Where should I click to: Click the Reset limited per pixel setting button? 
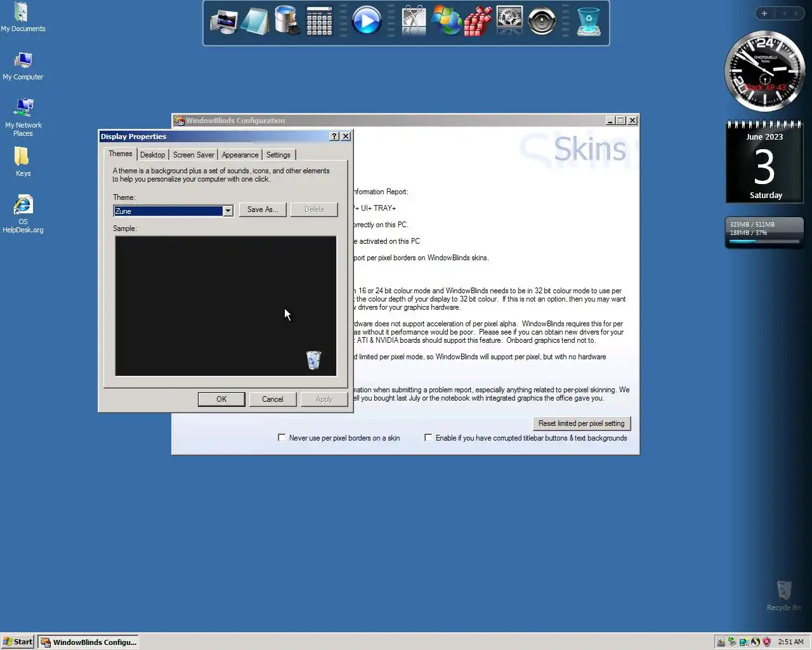point(582,423)
